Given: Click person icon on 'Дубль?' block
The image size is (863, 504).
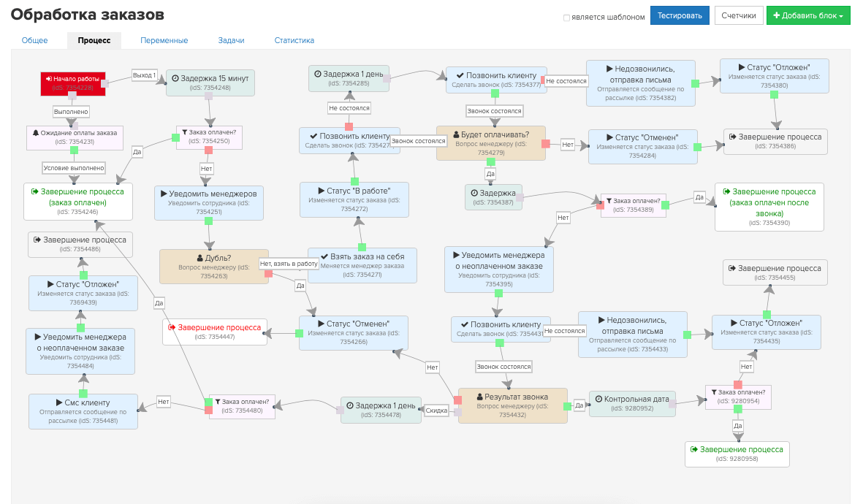Looking at the screenshot, I should tap(200, 258).
